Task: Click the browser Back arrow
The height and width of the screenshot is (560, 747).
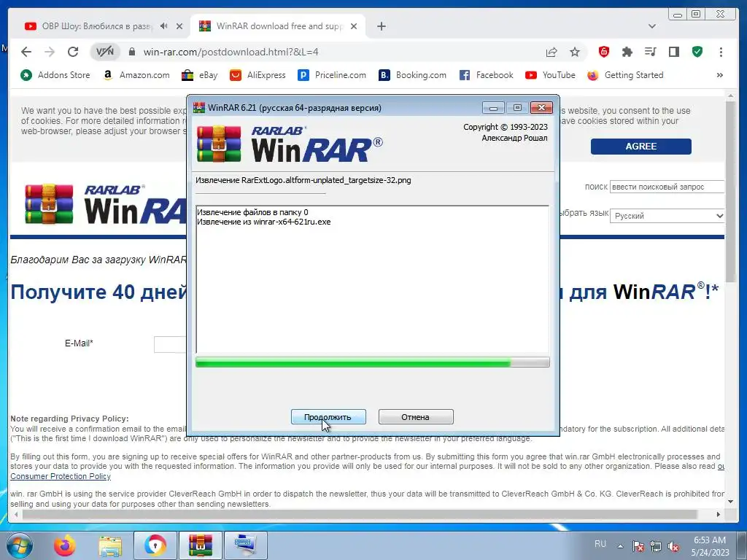Action: [x=26, y=52]
